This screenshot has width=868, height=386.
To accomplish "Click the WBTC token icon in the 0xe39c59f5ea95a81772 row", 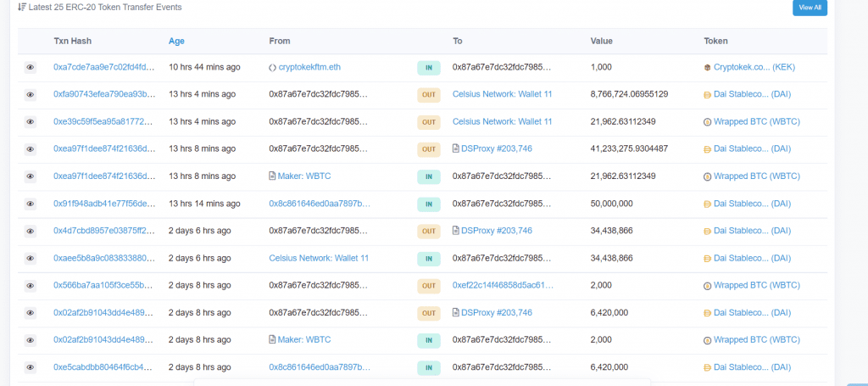I will pyautogui.click(x=708, y=122).
